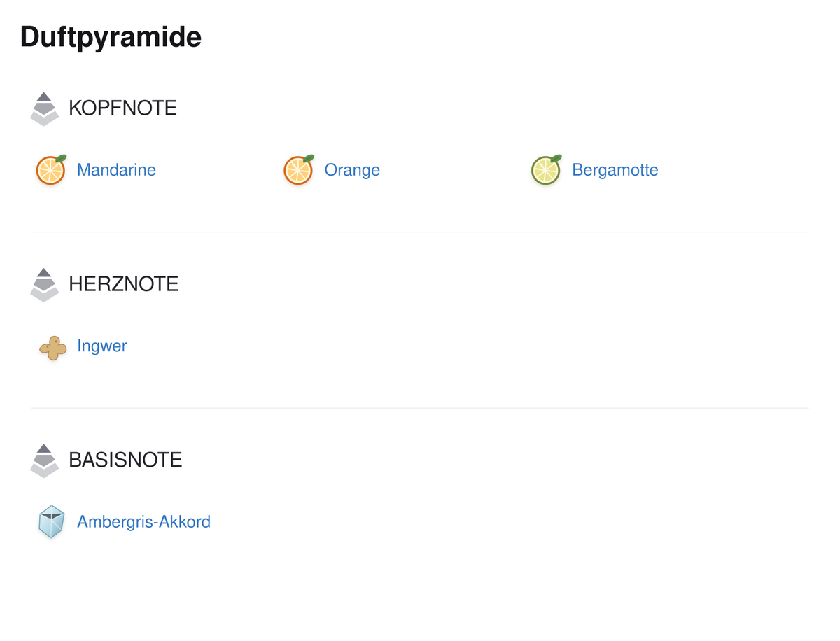The height and width of the screenshot is (641, 840).
Task: Follow the Ambergris-Akkord link
Action: [143, 521]
